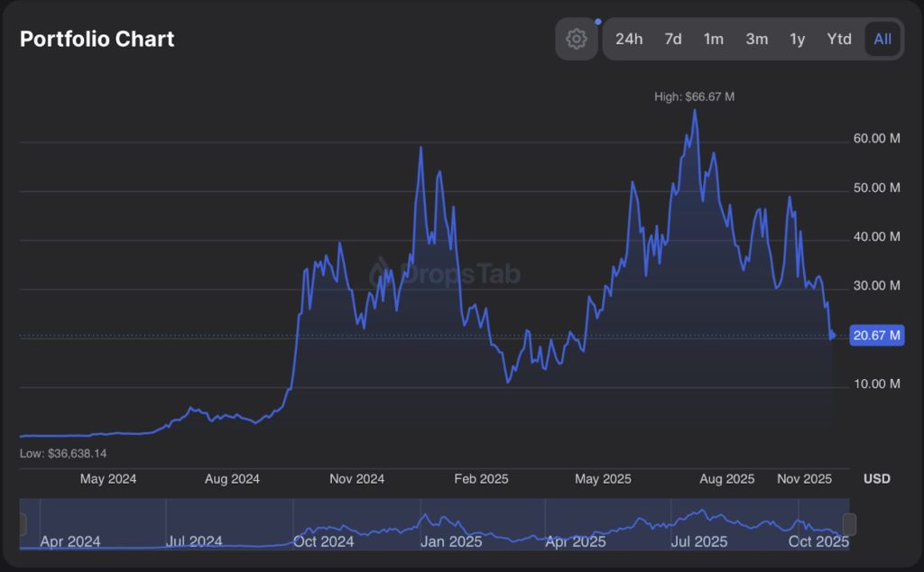
Task: Click the DropsTab watermark logo
Action: pyautogui.click(x=381, y=273)
